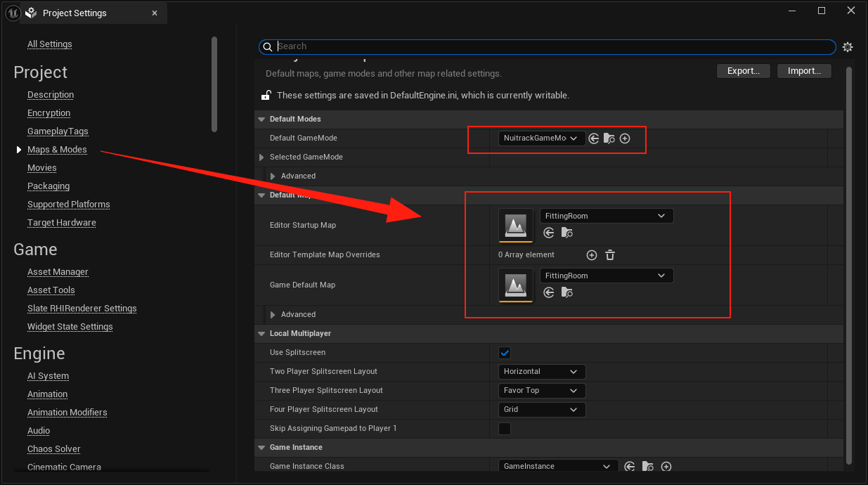
Task: Click the Project Settings tab icon
Action: [32, 13]
